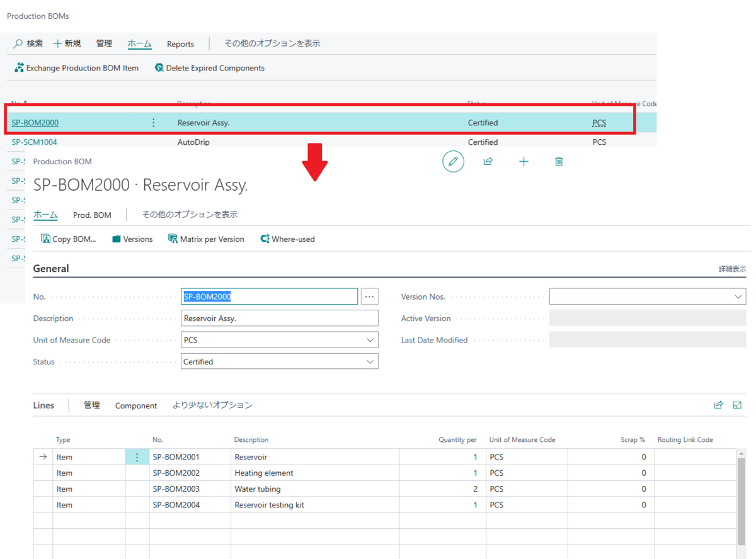The height and width of the screenshot is (559, 756).
Task: Click the Routing Link Code column header
Action: click(685, 440)
